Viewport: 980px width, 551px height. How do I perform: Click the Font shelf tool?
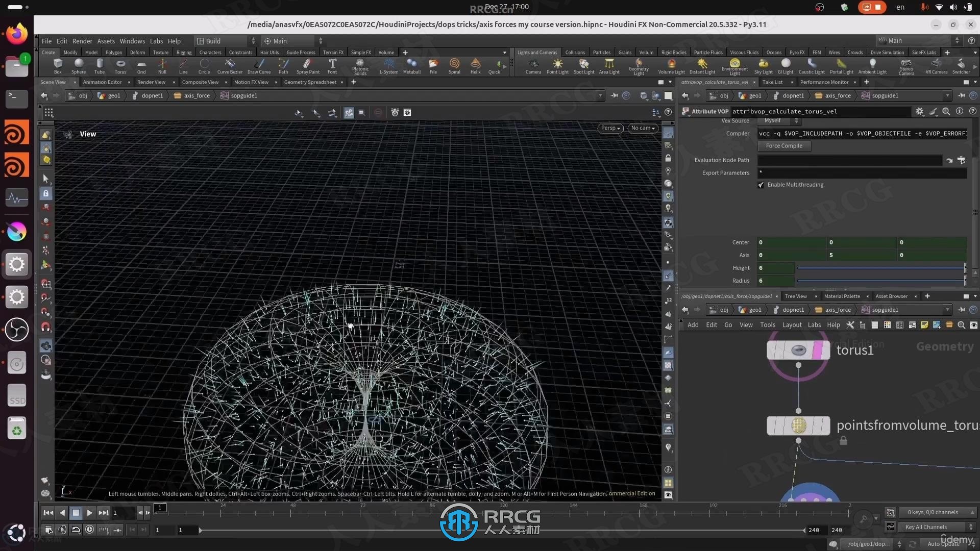click(332, 65)
